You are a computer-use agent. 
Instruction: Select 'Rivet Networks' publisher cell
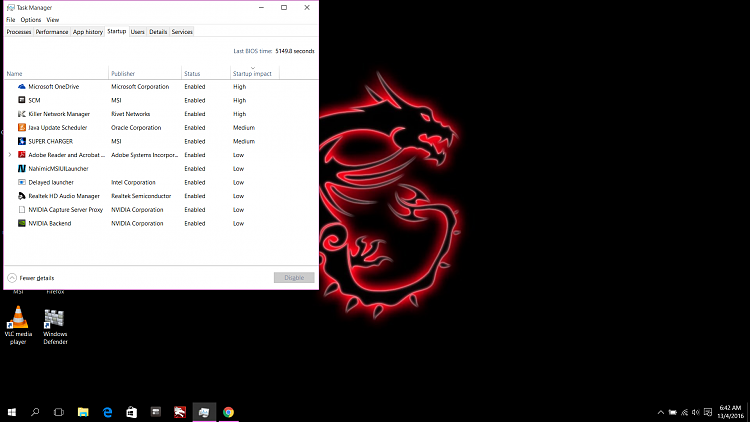[x=130, y=114]
